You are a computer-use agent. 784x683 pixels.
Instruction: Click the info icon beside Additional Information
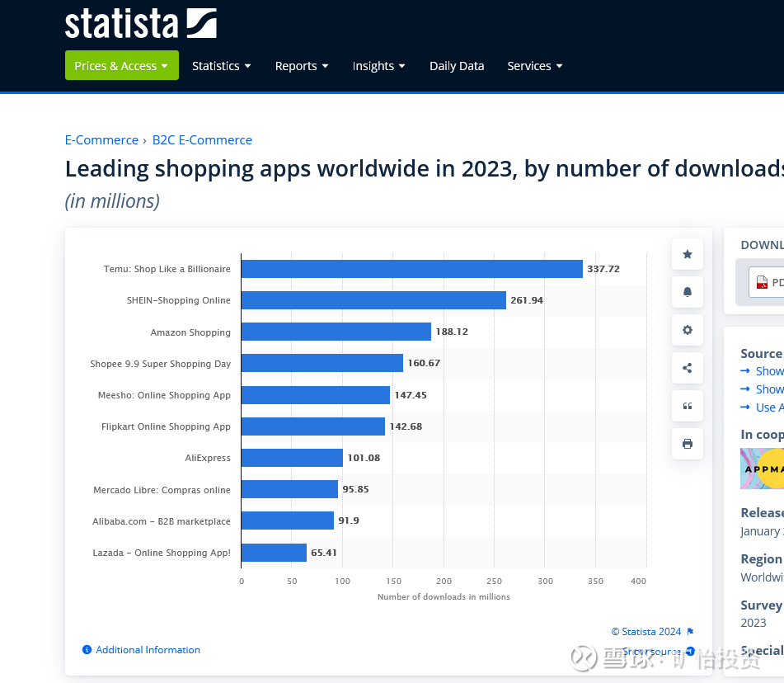[87, 649]
